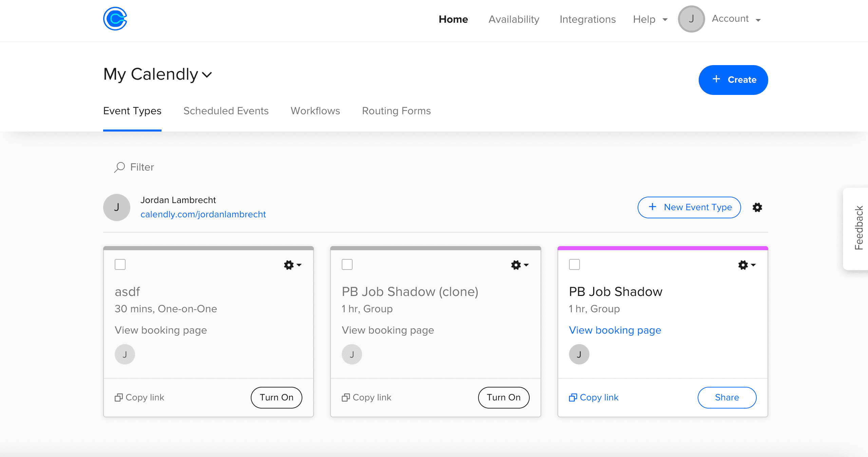Expand the Account dropdown menu
Image resolution: width=868 pixels, height=457 pixels.
click(736, 19)
